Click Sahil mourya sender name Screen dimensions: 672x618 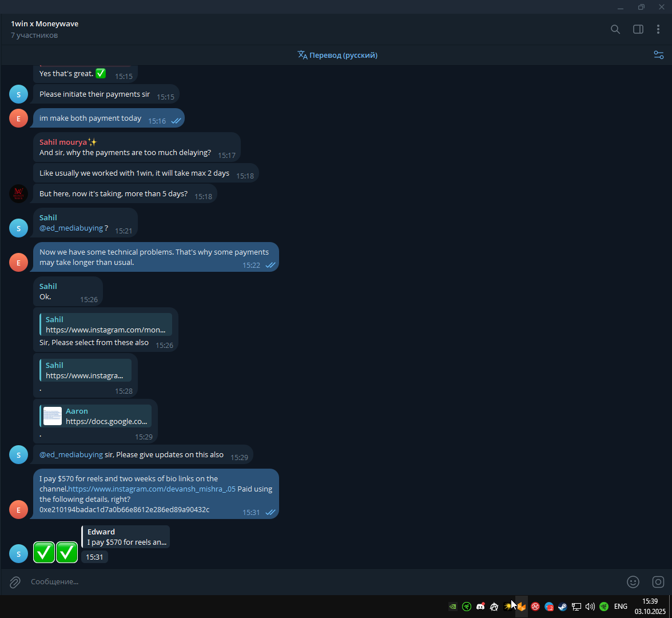pos(63,142)
